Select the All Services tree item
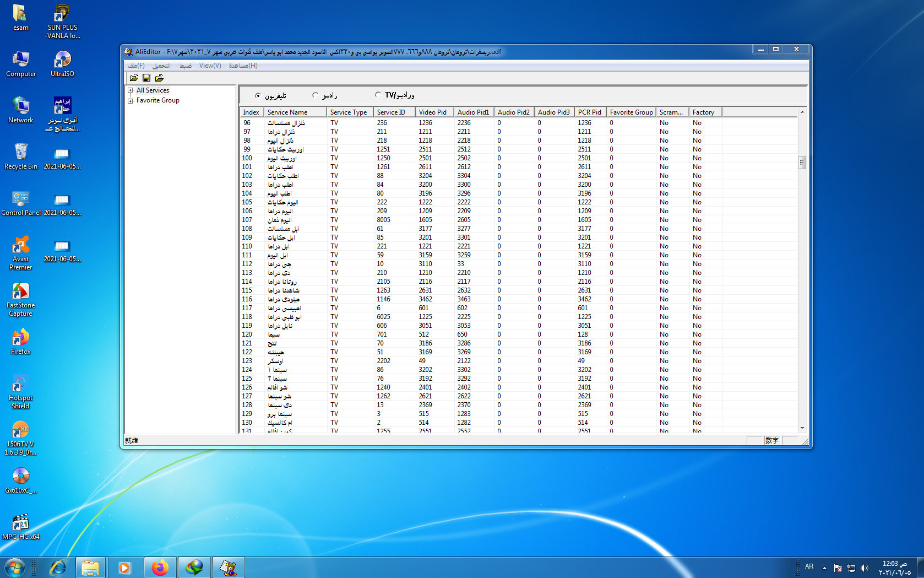Viewport: 924px width, 578px height. [153, 90]
